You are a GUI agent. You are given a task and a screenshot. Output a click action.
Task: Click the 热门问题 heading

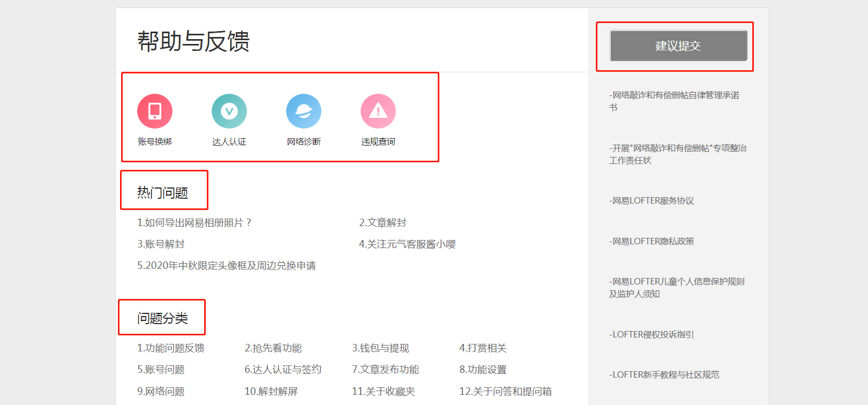click(162, 192)
